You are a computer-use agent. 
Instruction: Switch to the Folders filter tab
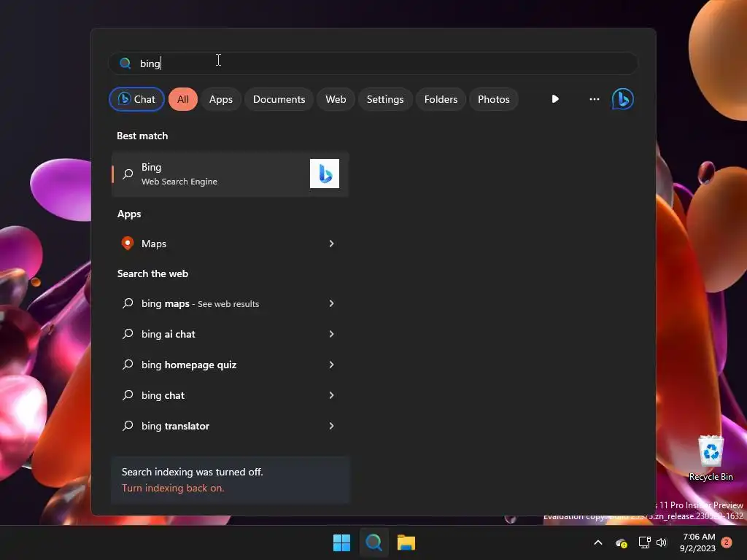tap(441, 99)
